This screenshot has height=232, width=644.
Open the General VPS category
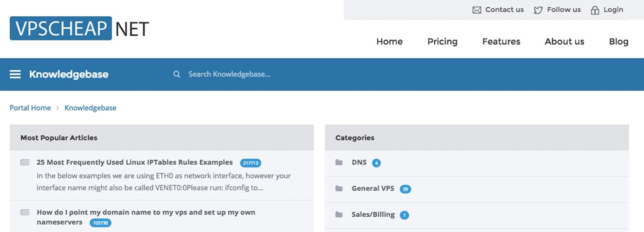coord(373,188)
